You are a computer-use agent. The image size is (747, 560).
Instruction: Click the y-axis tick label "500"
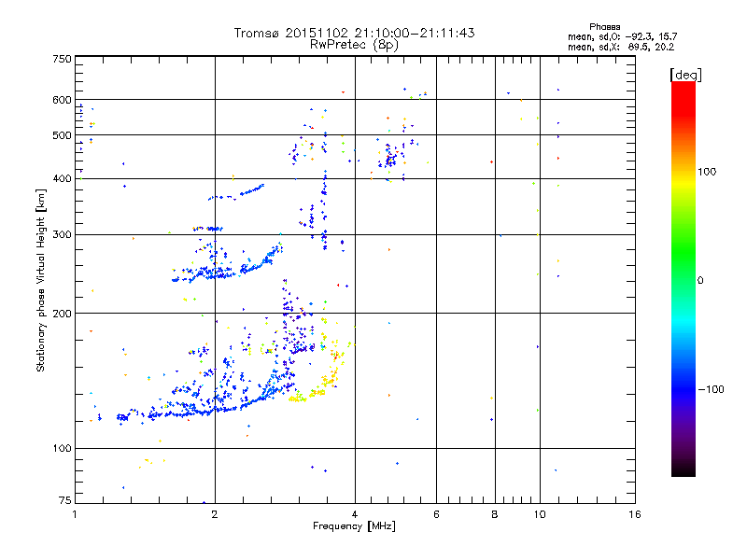click(62, 135)
